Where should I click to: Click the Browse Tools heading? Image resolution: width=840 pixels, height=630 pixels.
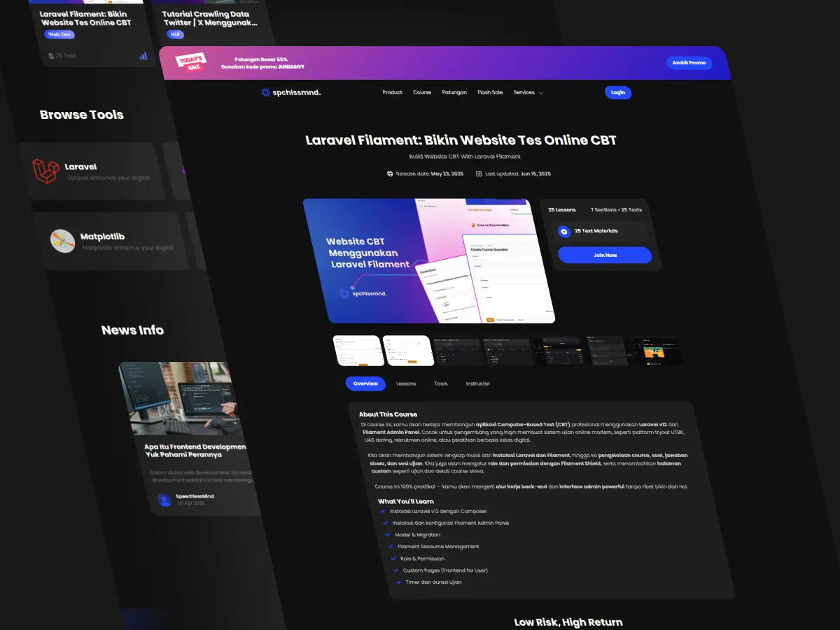(x=82, y=115)
